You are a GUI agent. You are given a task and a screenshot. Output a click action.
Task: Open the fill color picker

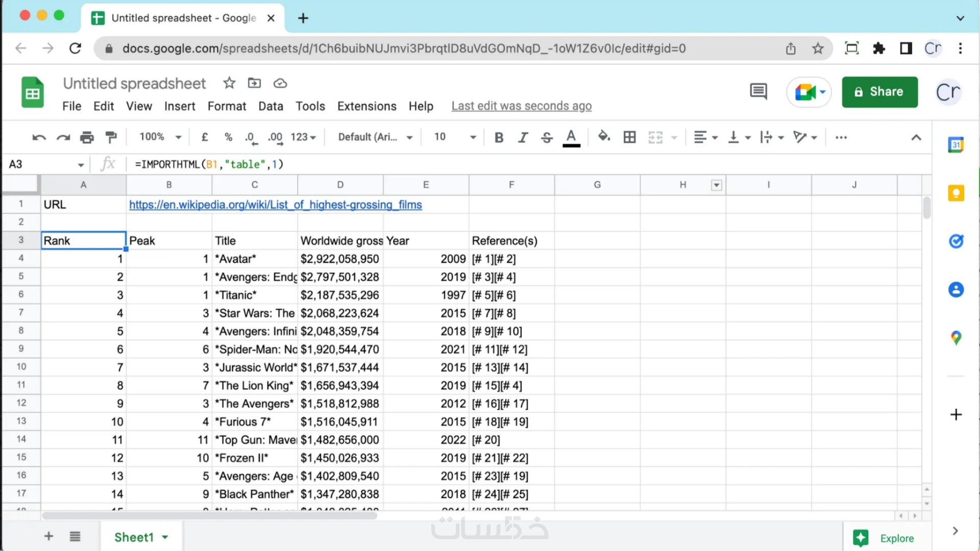click(604, 137)
